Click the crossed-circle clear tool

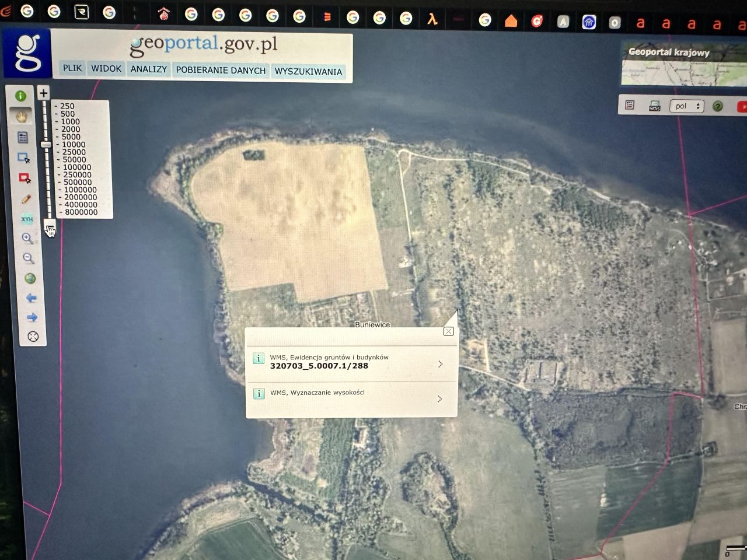(33, 337)
